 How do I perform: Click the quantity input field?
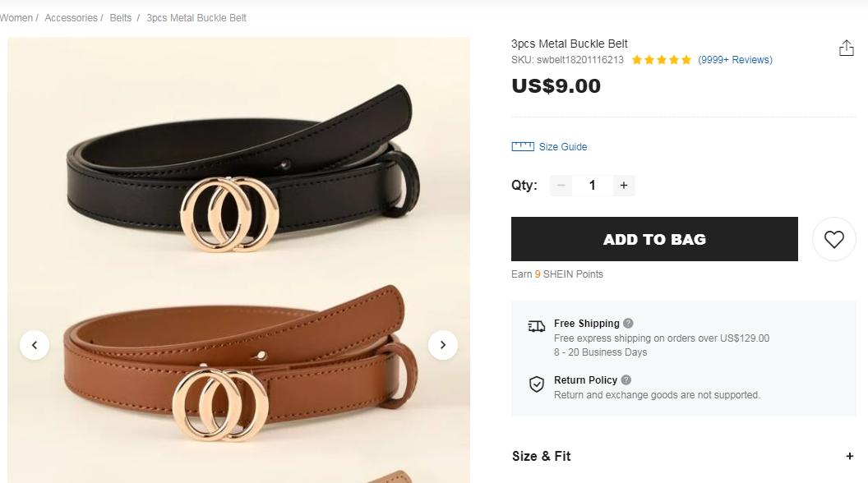coord(592,186)
